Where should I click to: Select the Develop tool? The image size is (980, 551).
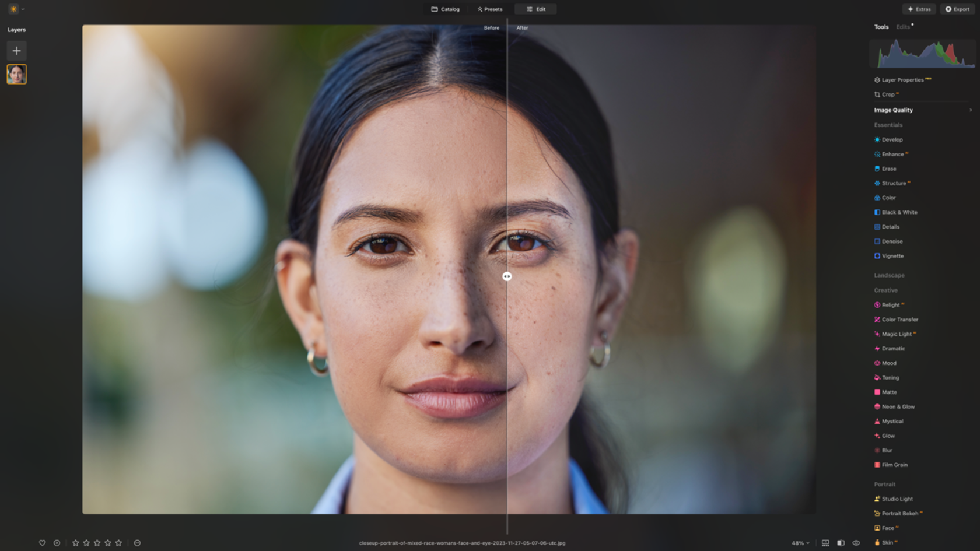[891, 139]
